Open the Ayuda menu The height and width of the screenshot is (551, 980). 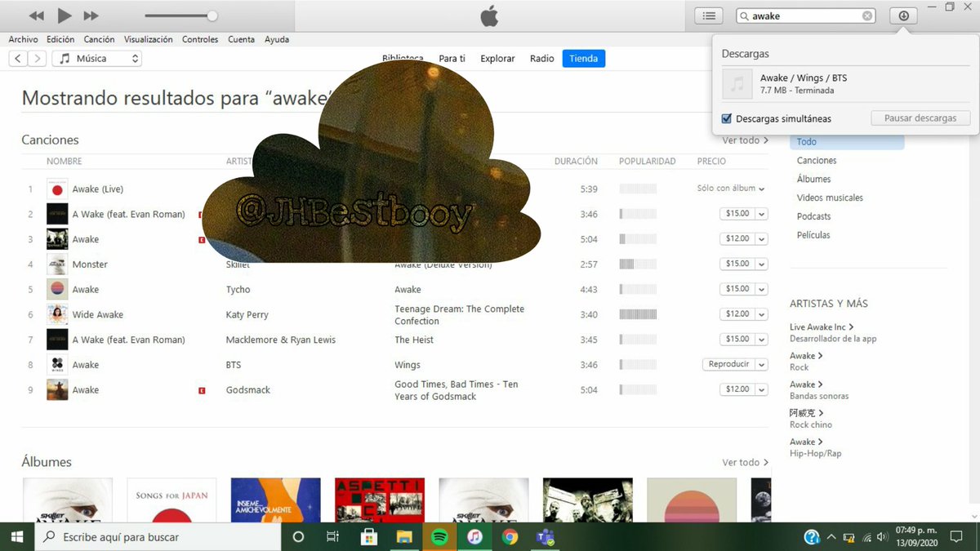pyautogui.click(x=277, y=39)
